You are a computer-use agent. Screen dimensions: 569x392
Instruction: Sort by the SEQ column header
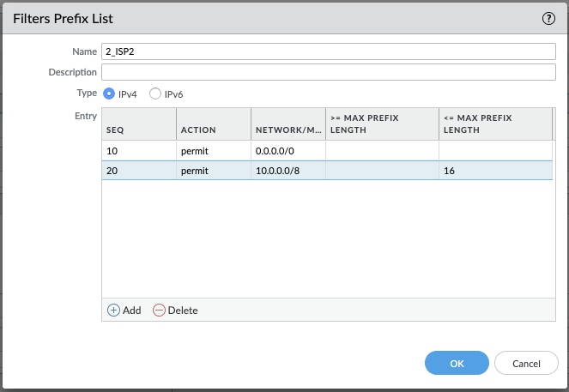tap(139, 130)
